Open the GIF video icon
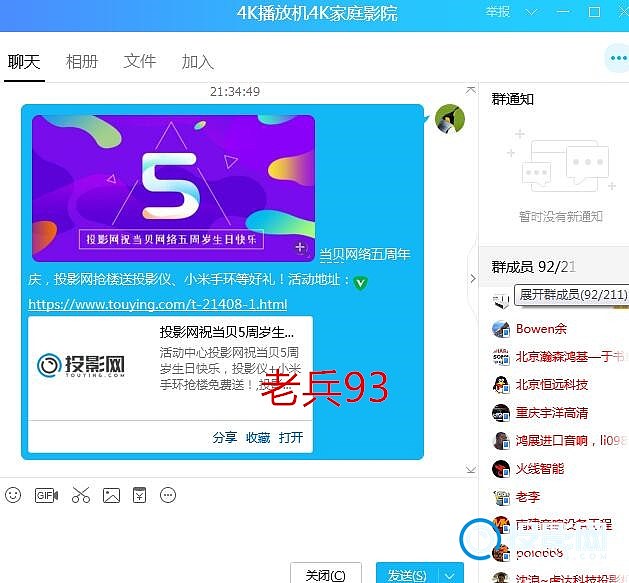 tap(46, 496)
